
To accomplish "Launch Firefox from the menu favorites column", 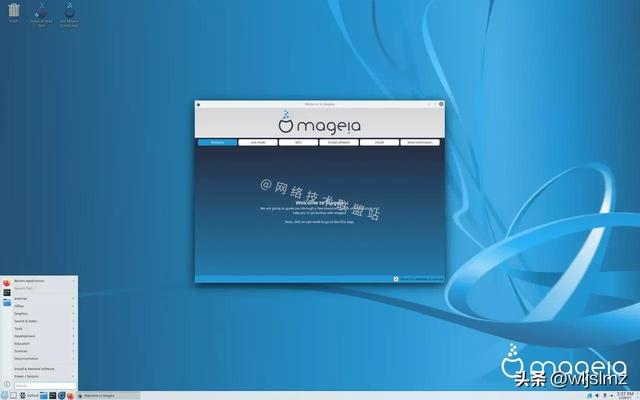I will point(7,282).
